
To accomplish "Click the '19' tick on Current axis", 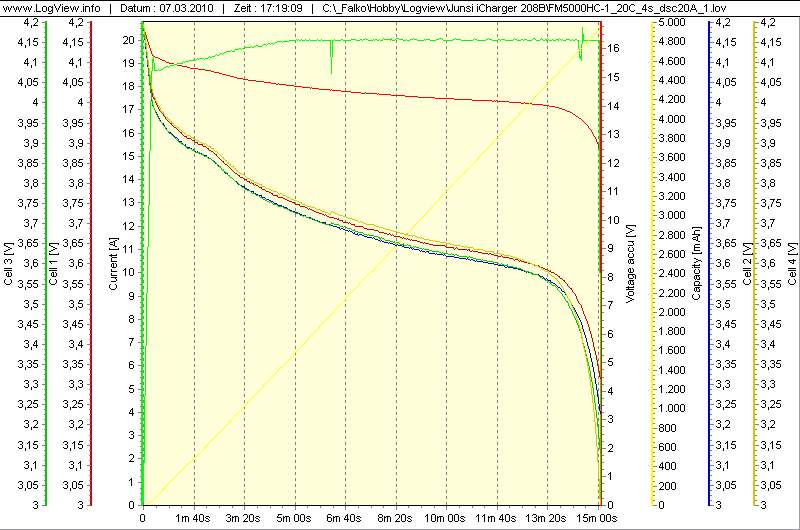I will tap(129, 63).
